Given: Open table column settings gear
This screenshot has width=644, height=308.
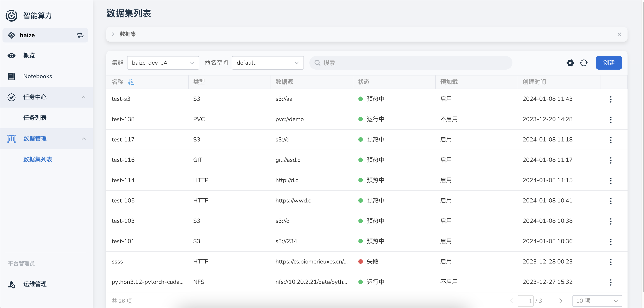Looking at the screenshot, I should pos(570,63).
